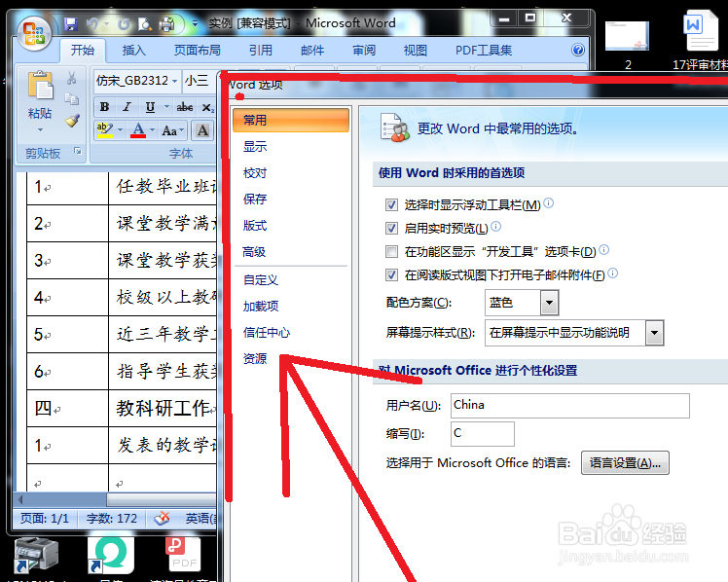The width and height of the screenshot is (728, 582).
Task: Open font name dropdown 仿宋_GB2312
Action: point(174,81)
